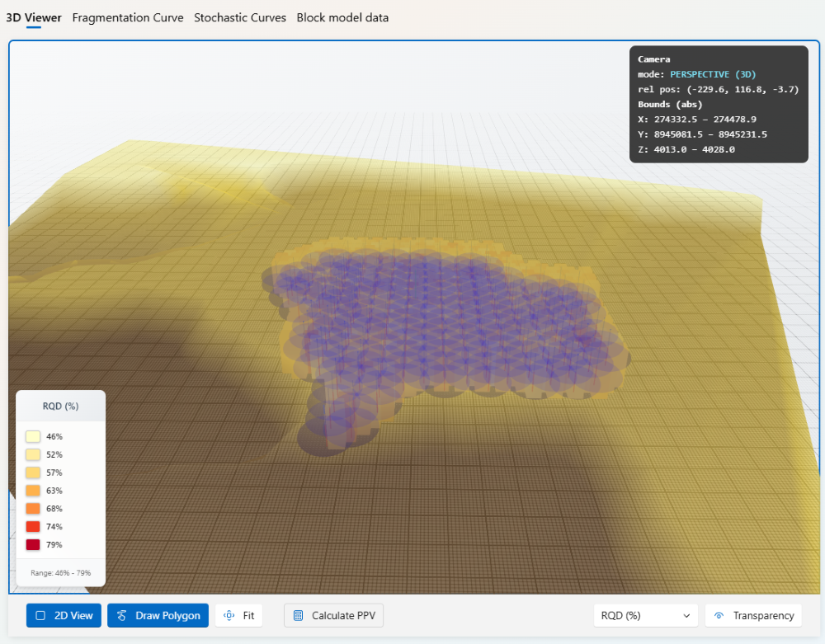The height and width of the screenshot is (644, 825).
Task: Click the 46% legend color swatch
Action: pos(33,436)
